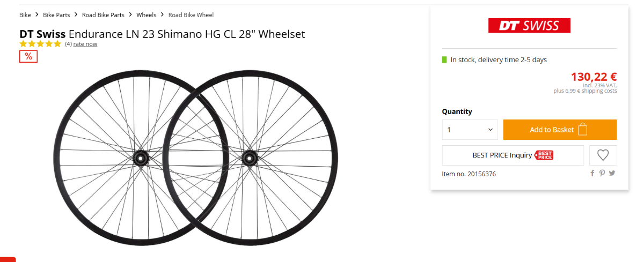Click the wheelset product image
The height and width of the screenshot is (262, 644).
tap(195, 158)
